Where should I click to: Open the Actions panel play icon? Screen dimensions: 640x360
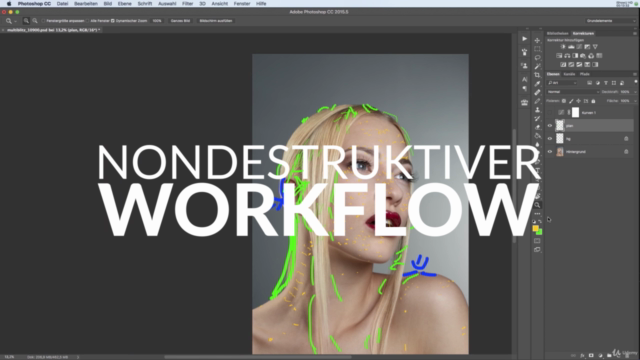(524, 39)
